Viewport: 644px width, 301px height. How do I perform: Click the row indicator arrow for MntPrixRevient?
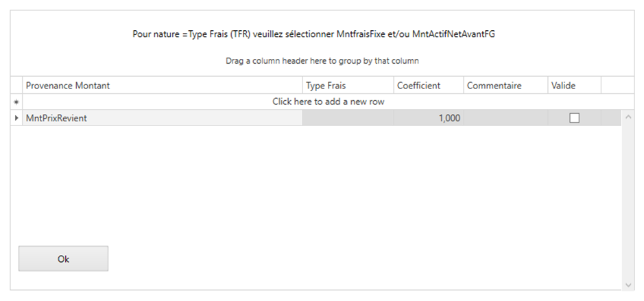[16, 118]
